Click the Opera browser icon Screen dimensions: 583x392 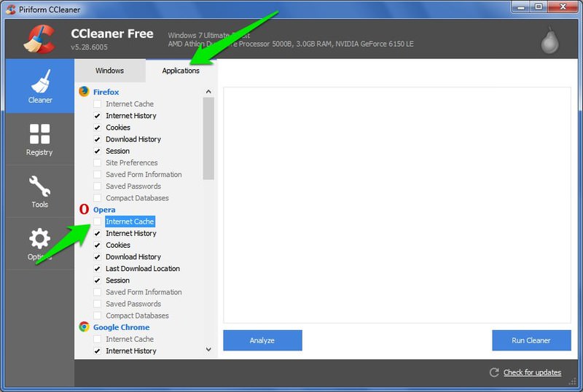[x=84, y=209]
